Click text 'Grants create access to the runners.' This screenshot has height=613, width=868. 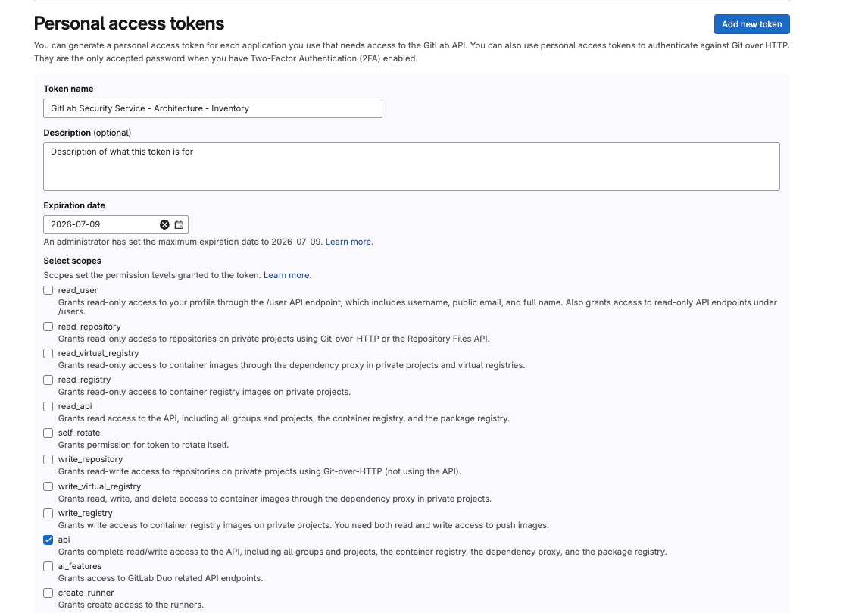[130, 605]
